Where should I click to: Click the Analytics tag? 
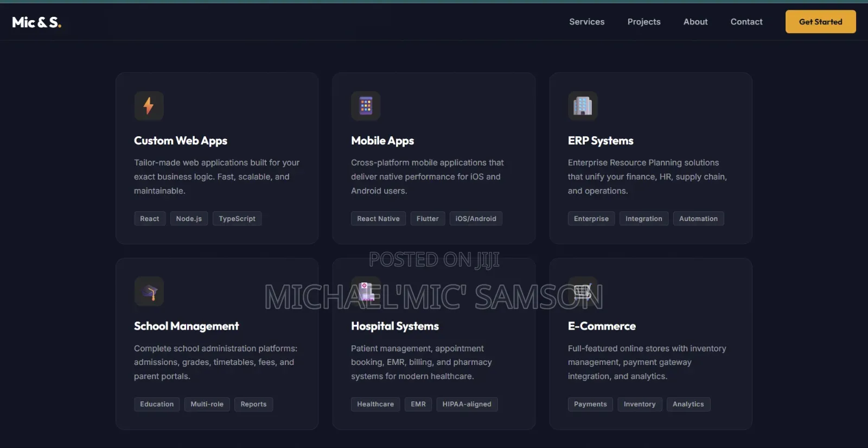(x=688, y=405)
